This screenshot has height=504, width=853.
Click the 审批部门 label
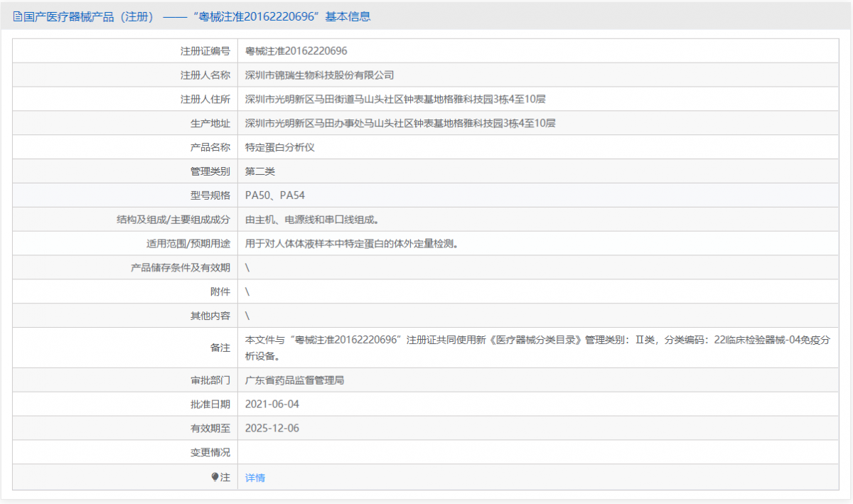coord(210,380)
